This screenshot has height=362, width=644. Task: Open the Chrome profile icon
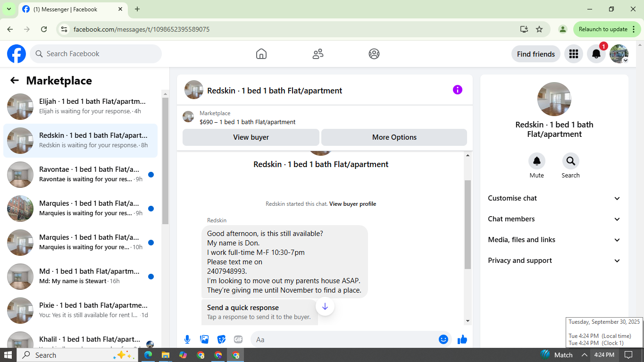(x=562, y=29)
